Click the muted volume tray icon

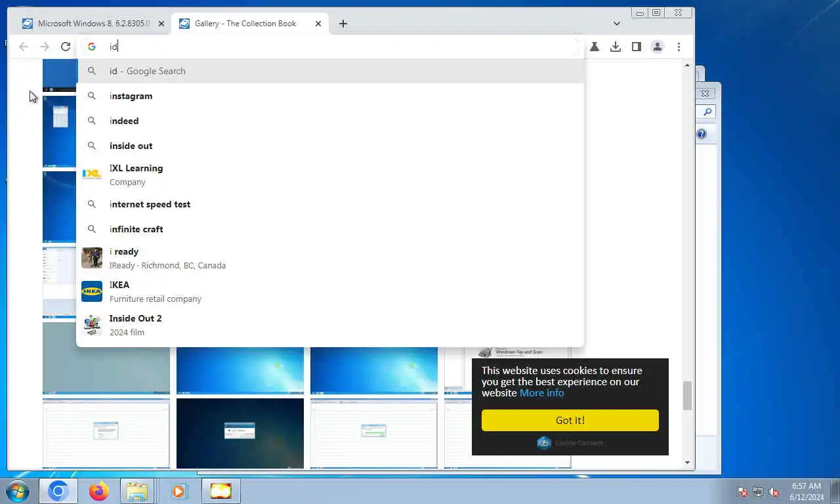774,492
